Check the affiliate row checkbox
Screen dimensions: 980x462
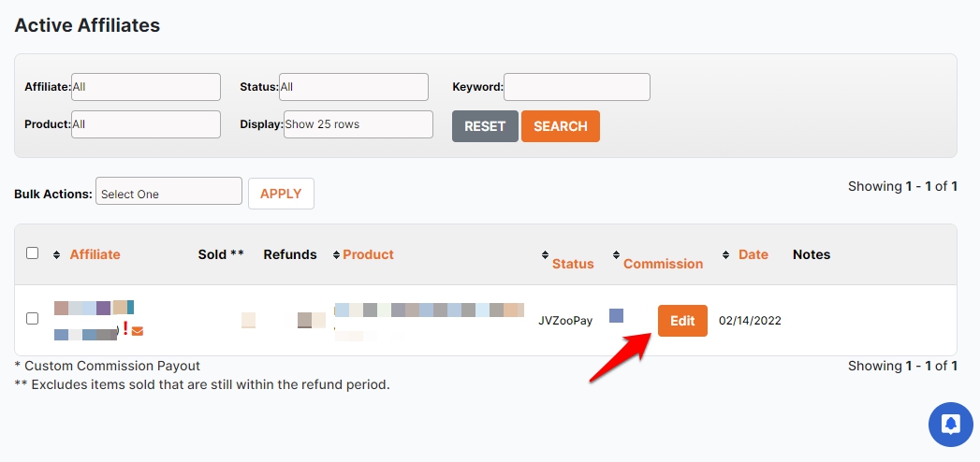click(33, 319)
